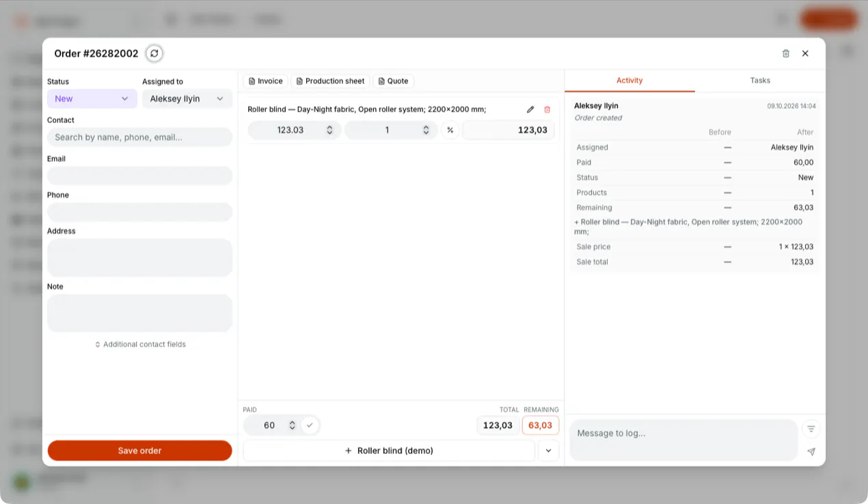The height and width of the screenshot is (504, 868).
Task: Switch to the Tasks tab
Action: (760, 81)
